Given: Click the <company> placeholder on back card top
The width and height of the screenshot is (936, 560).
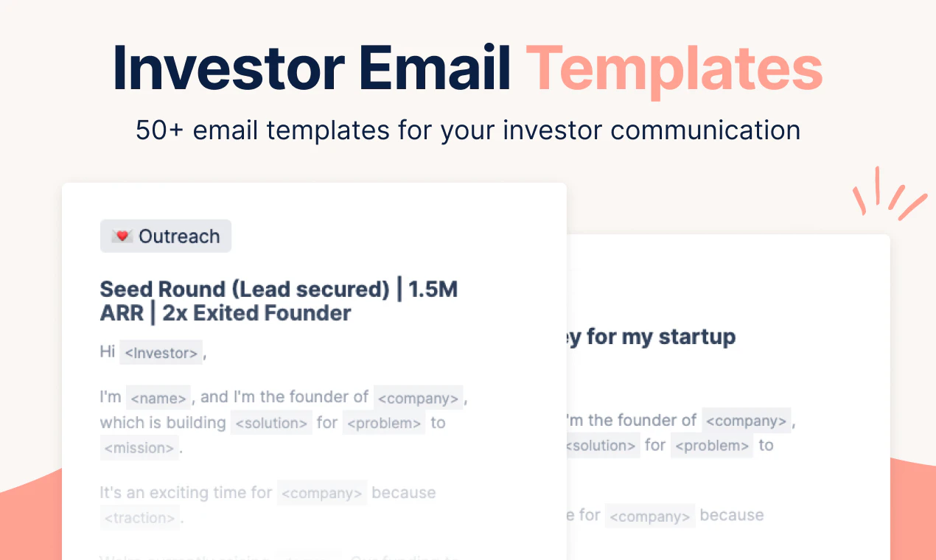Looking at the screenshot, I should pyautogui.click(x=747, y=421).
